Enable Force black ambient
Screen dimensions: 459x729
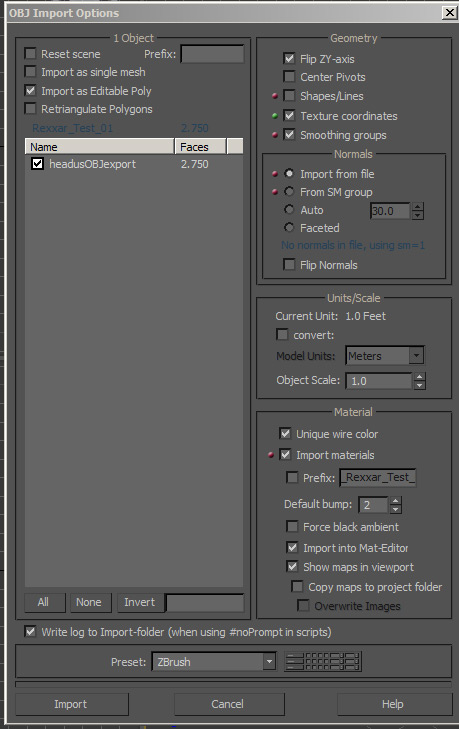293,526
